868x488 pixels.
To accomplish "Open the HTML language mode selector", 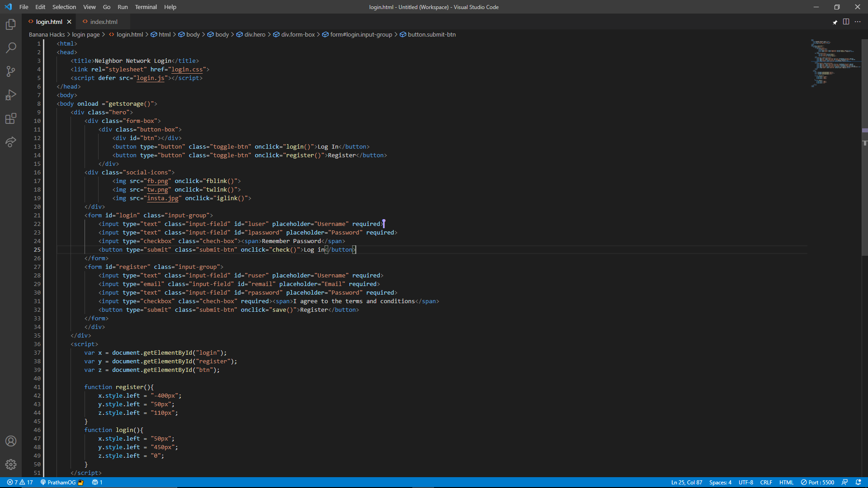I will tap(786, 482).
